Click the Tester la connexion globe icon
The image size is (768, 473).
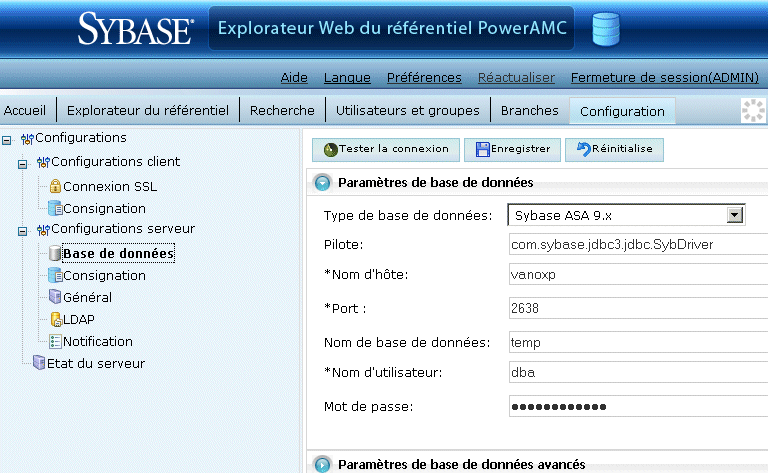pyautogui.click(x=331, y=150)
